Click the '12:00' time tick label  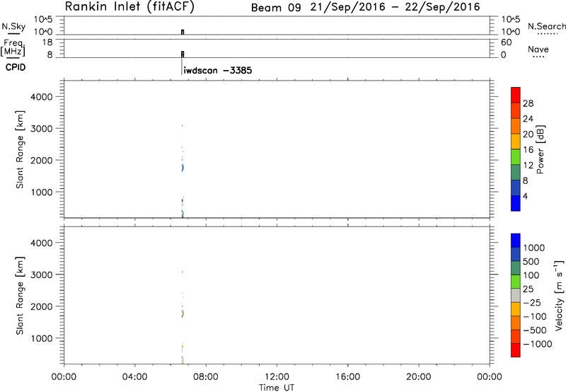(277, 377)
